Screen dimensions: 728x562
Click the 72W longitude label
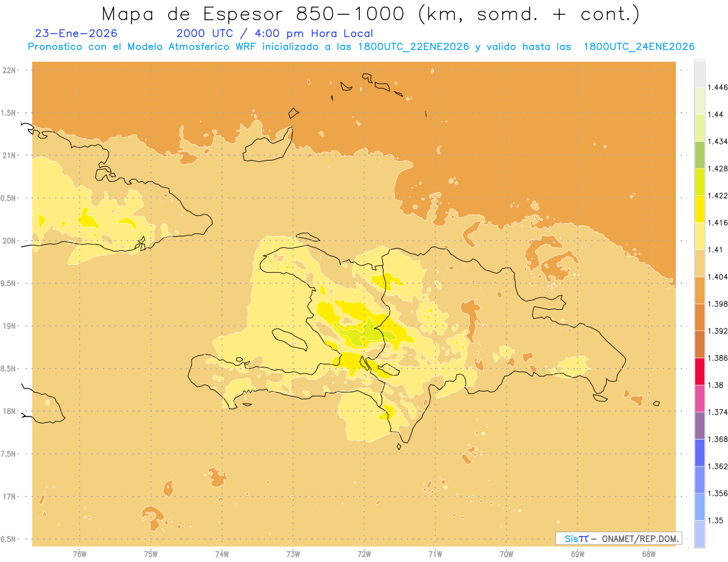[364, 554]
